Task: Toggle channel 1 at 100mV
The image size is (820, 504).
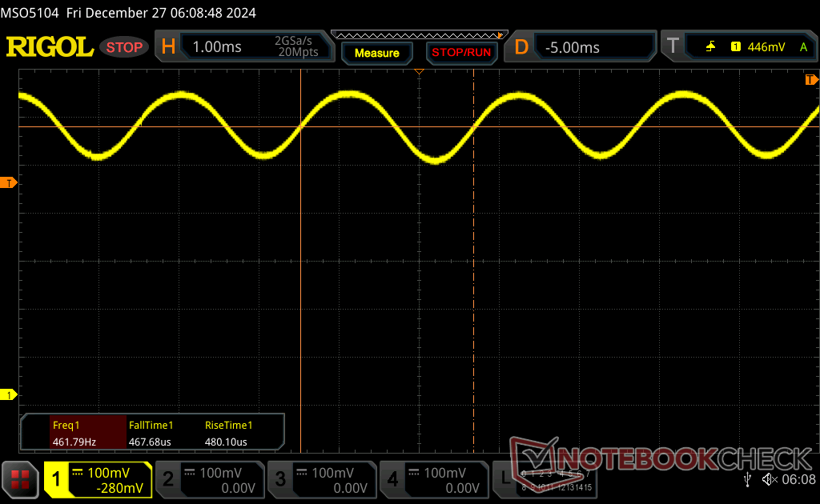Action: coord(98,480)
